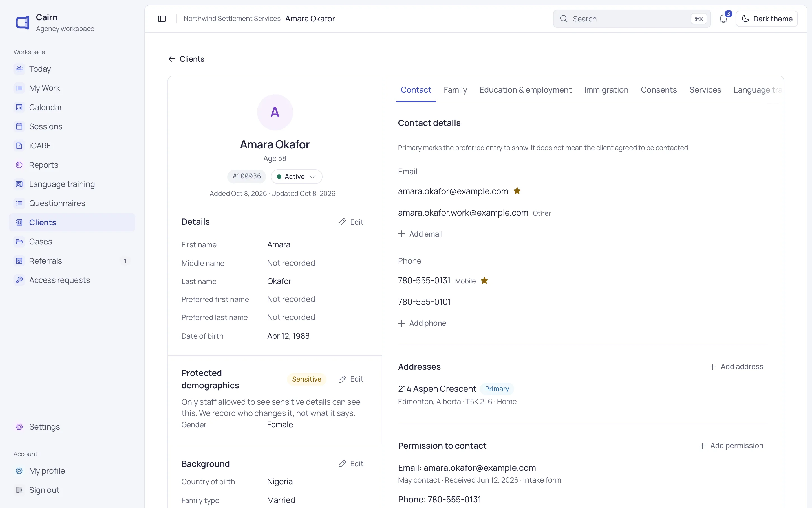Select the Contact tab
Image resolution: width=812 pixels, height=508 pixels.
(x=416, y=90)
